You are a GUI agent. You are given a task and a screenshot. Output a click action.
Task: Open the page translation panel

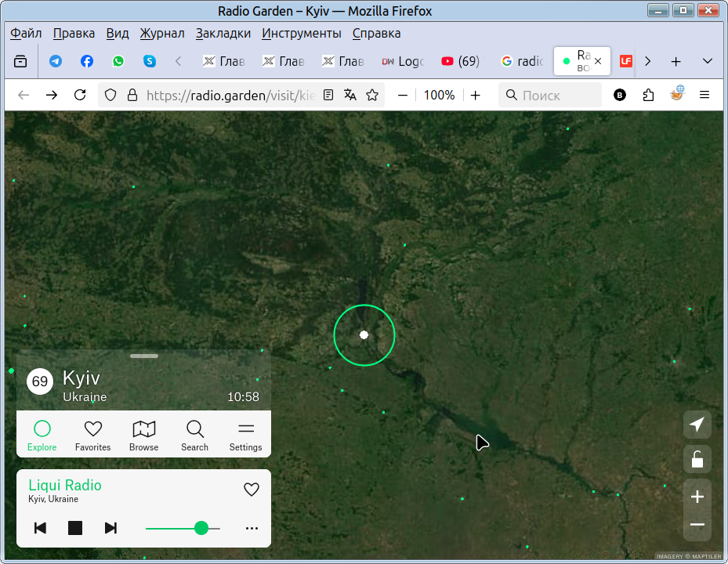350,95
